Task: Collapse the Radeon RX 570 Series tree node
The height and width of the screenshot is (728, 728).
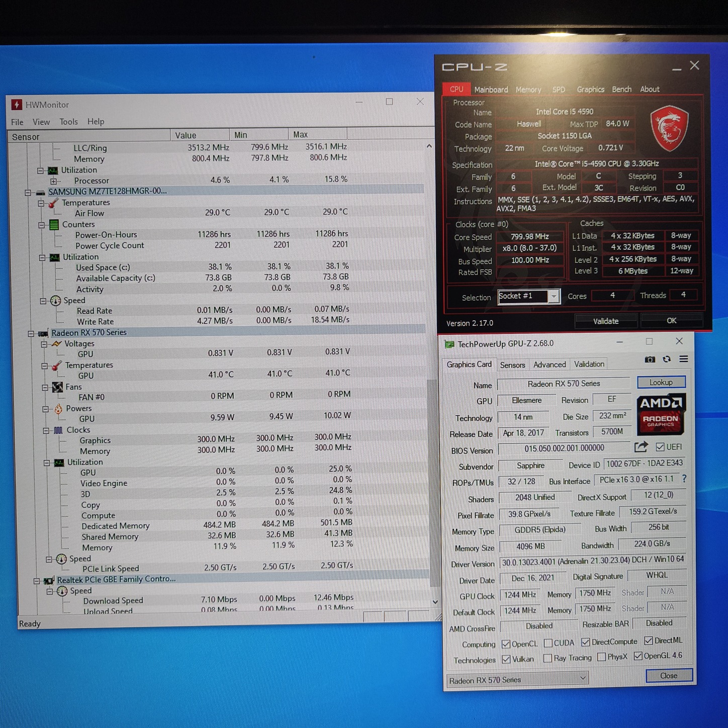Action: [x=31, y=334]
